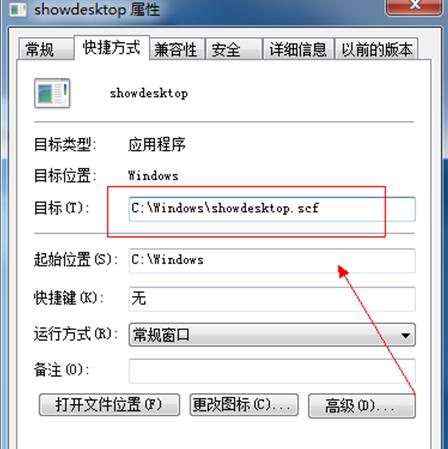This screenshot has width=448, height=449.
Task: Click the 打开文件位置(F) button
Action: point(109,405)
